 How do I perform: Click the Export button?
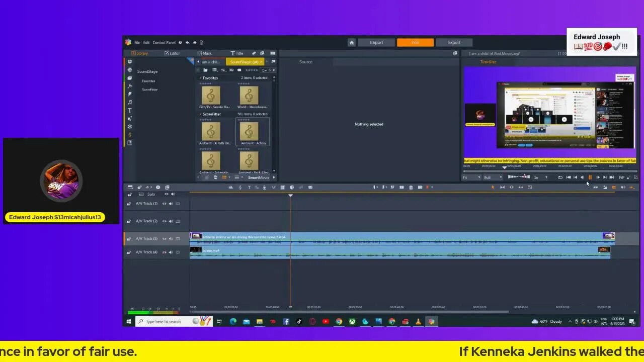click(454, 43)
